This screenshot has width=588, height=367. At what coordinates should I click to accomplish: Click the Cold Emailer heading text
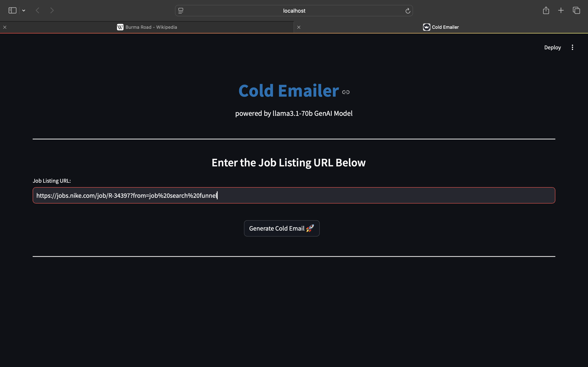coord(288,91)
